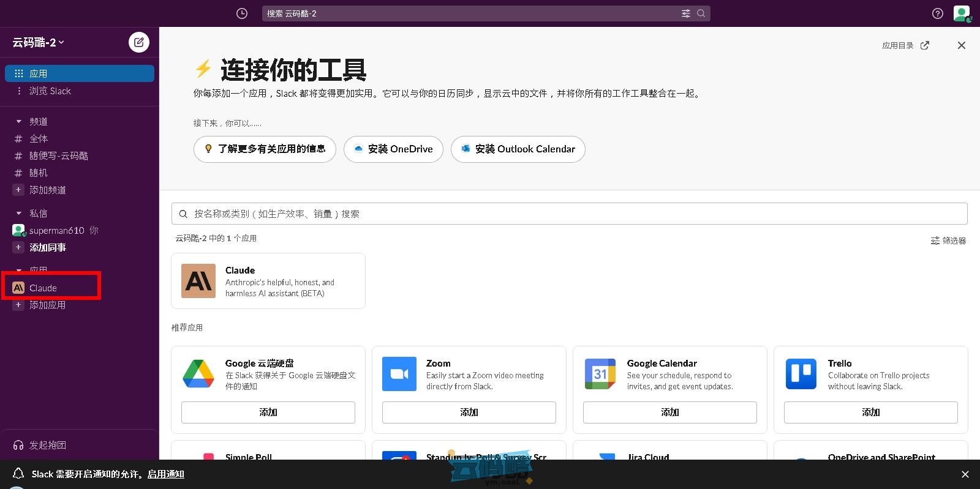Collapse the 私信 section
The height and width of the screenshot is (489, 980).
coord(18,214)
